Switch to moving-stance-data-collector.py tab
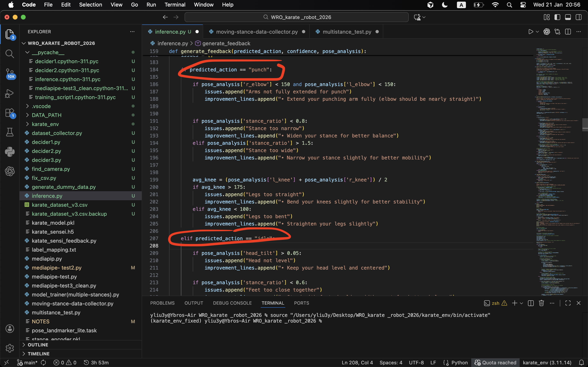This screenshot has width=588, height=367. (257, 32)
